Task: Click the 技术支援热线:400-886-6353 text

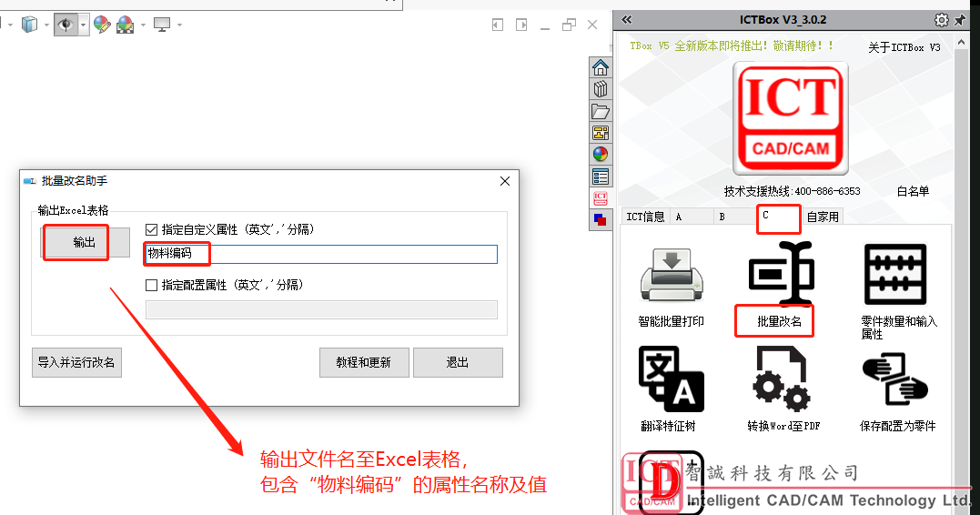Action: tap(792, 191)
